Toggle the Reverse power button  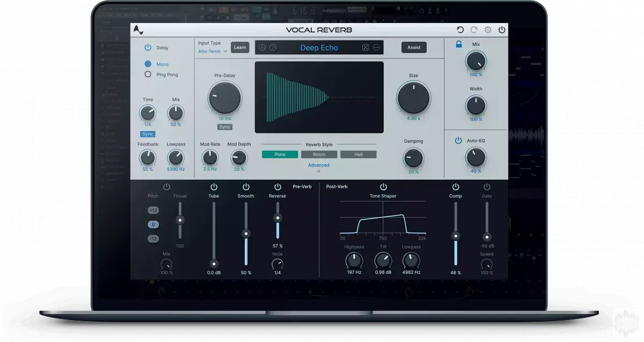(277, 187)
